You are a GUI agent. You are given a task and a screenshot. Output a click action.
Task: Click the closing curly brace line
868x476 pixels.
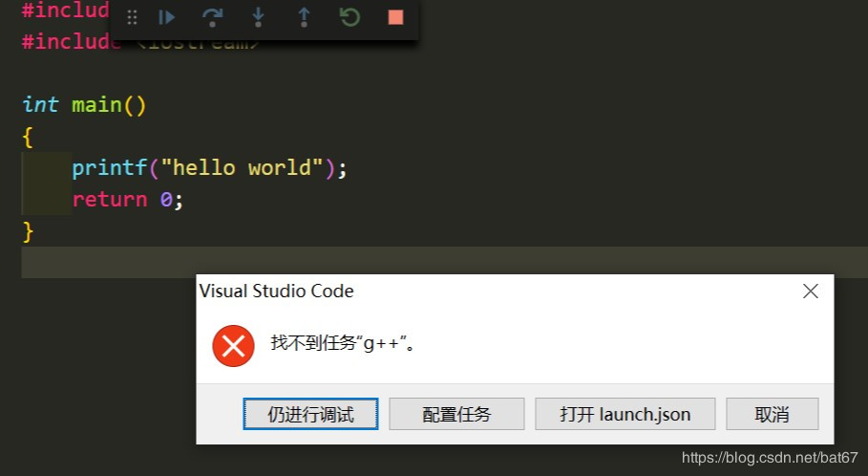(x=28, y=231)
